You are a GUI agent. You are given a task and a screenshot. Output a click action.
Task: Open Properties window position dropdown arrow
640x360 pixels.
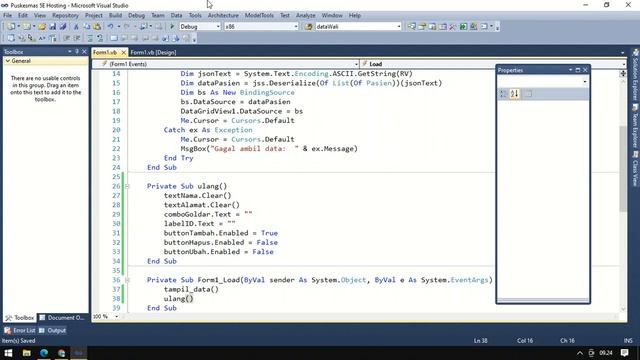point(570,70)
